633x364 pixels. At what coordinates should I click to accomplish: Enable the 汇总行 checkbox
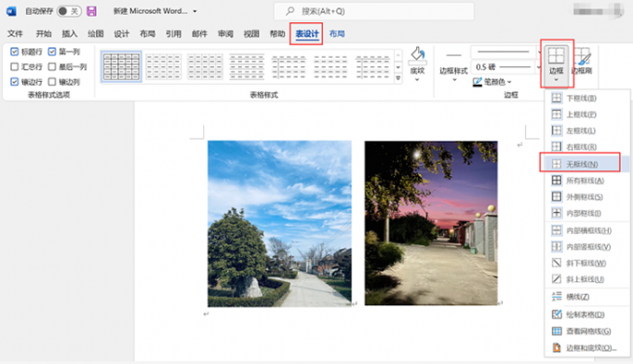click(15, 67)
